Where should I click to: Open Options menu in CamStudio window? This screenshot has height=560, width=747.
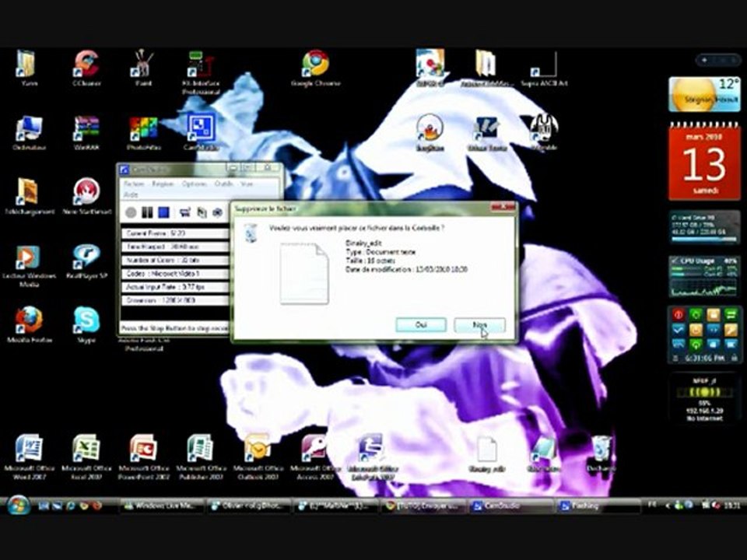click(194, 184)
